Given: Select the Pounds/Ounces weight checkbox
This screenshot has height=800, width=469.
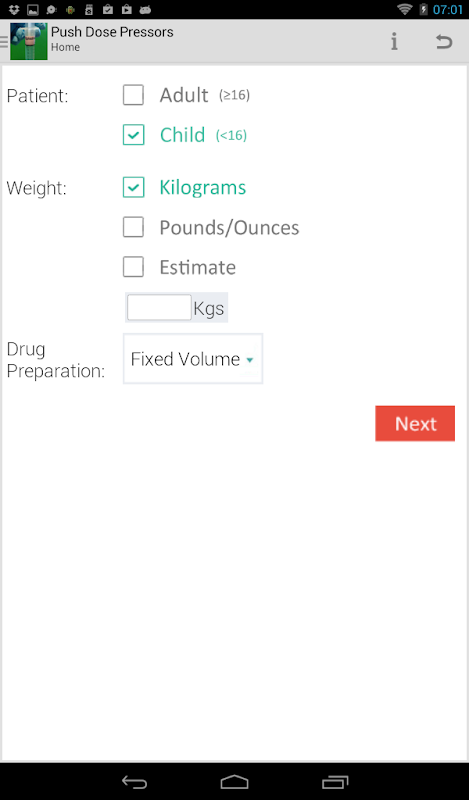Looking at the screenshot, I should coord(133,227).
